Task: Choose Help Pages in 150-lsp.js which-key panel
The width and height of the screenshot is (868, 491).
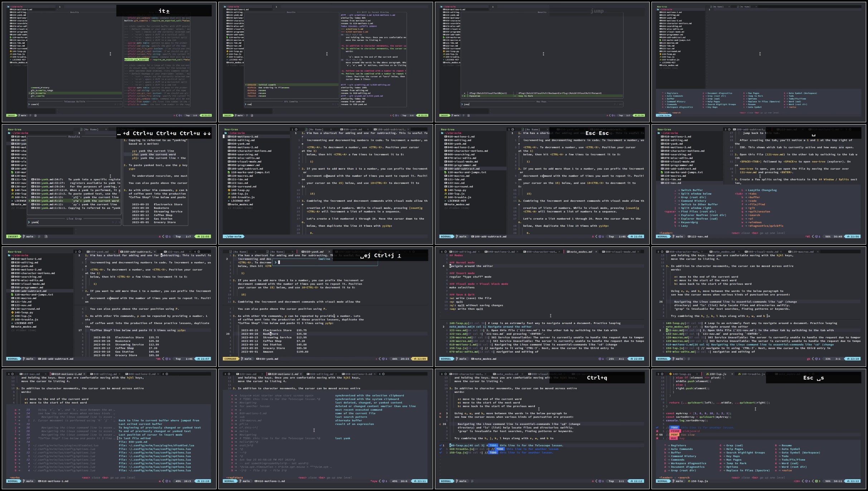Action: click(734, 449)
